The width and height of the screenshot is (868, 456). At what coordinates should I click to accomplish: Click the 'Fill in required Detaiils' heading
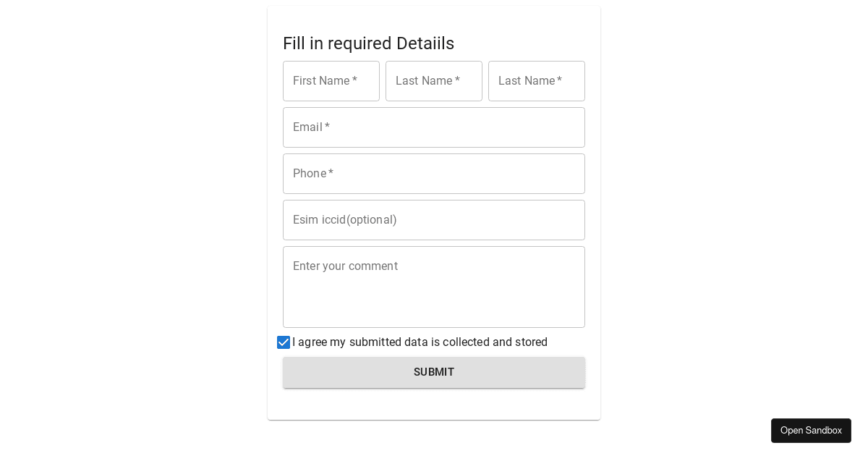pyautogui.click(x=368, y=43)
